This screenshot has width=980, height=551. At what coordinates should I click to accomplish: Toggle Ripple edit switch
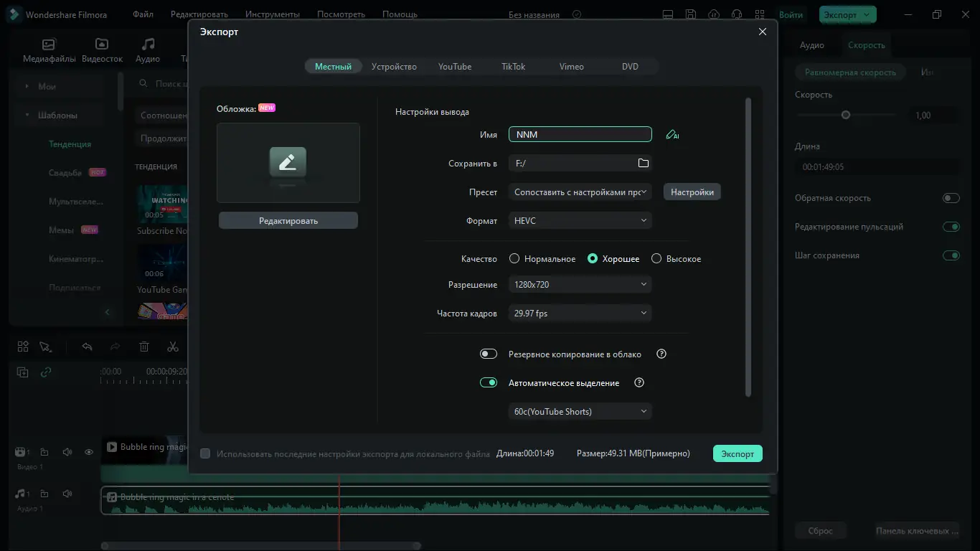(x=951, y=227)
